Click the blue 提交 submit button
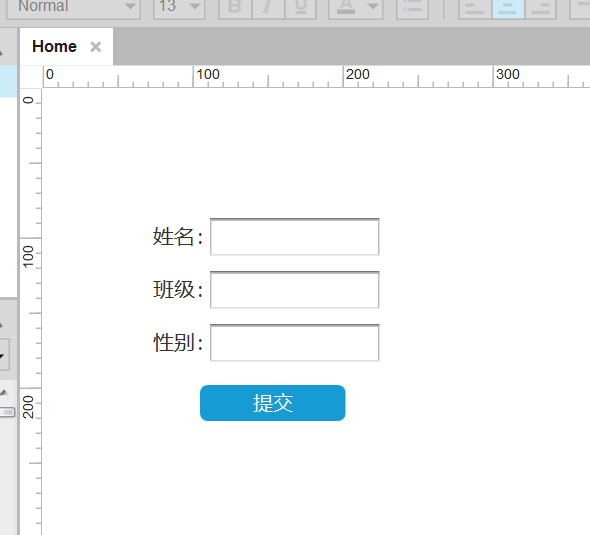The height and width of the screenshot is (535, 590). tap(272, 403)
